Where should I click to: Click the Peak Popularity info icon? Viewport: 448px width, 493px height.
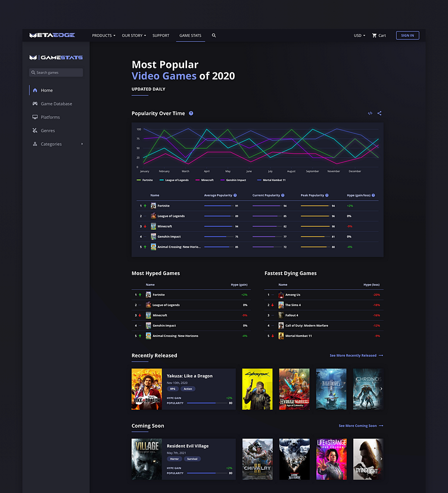click(x=327, y=195)
